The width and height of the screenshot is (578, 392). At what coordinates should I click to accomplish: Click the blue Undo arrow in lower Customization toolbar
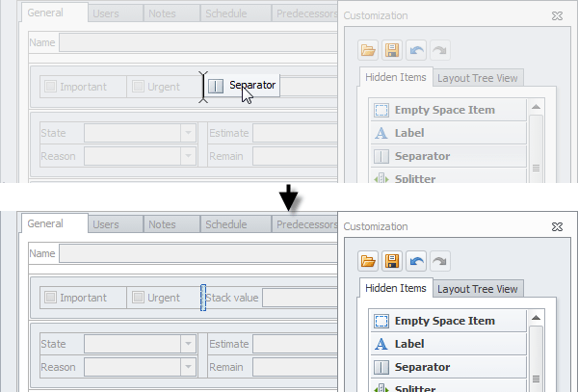414,261
